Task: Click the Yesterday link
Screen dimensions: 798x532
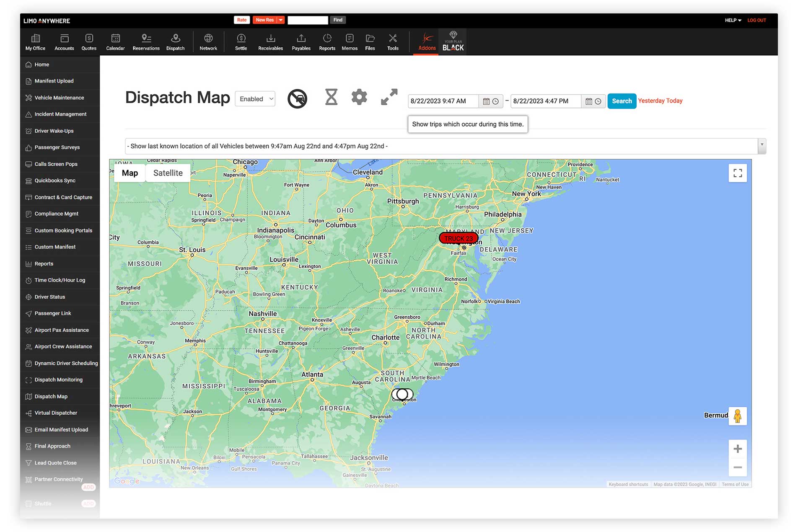Action: click(651, 101)
